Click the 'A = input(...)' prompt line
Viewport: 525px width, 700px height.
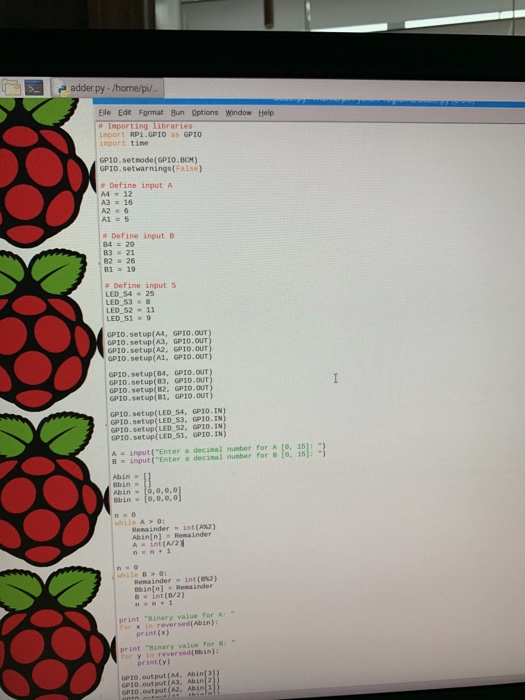coord(219,450)
